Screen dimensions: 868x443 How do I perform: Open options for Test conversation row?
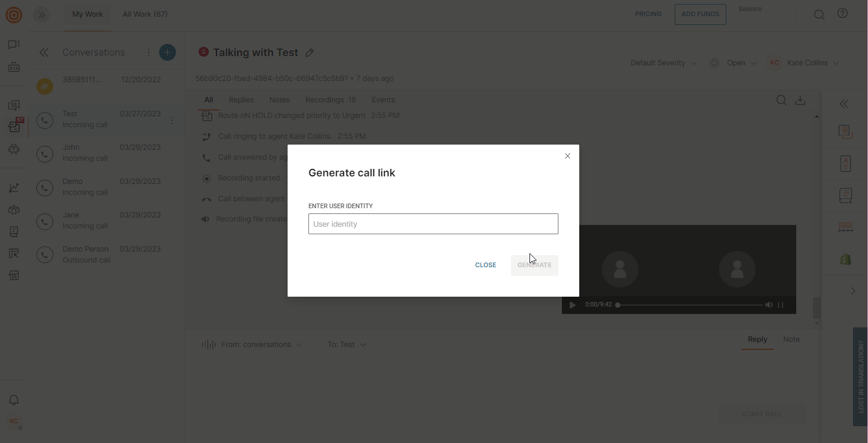[x=172, y=120]
